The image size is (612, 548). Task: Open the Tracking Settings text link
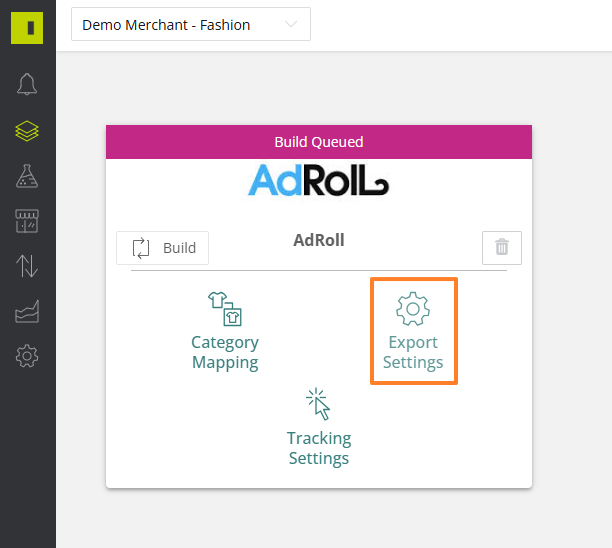point(319,449)
